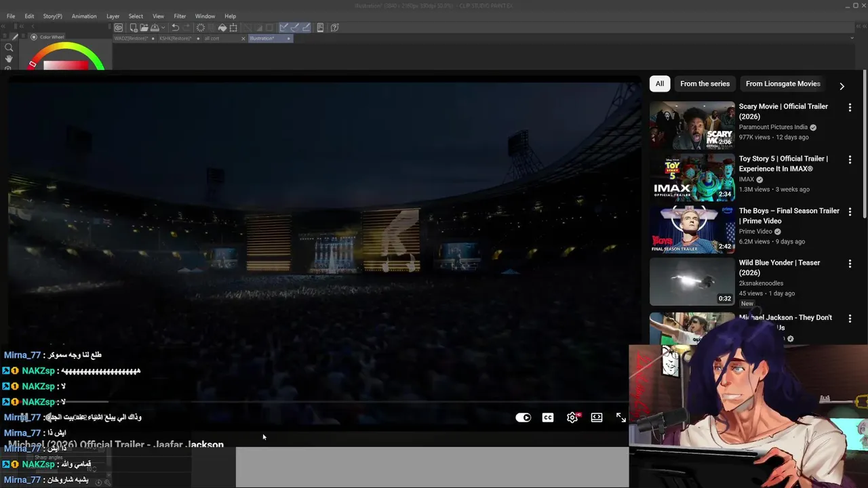Open the Select menu
The height and width of the screenshot is (488, 868).
136,16
